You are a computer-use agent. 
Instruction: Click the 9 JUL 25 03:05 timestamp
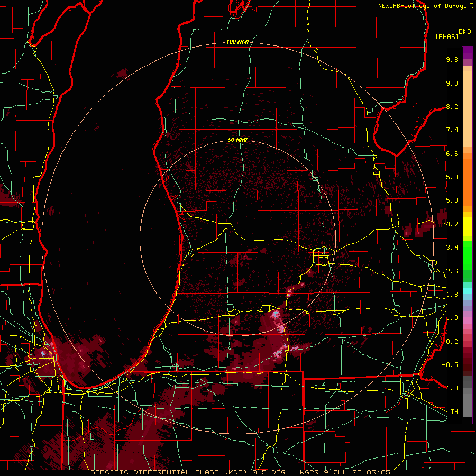358,472
